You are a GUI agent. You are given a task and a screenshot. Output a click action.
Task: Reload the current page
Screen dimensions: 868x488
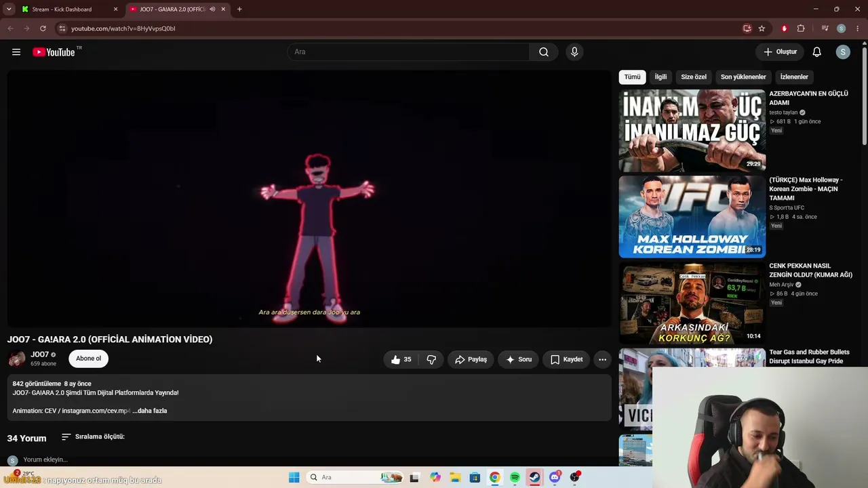(43, 28)
